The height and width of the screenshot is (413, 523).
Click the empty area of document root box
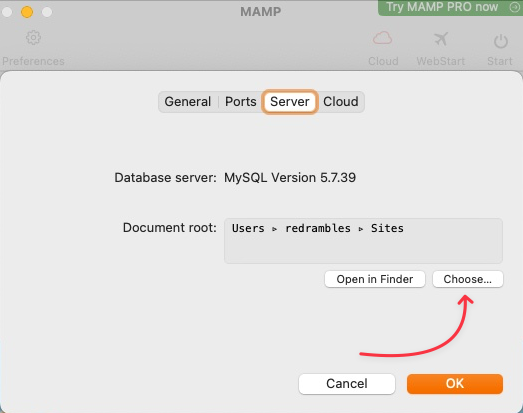(364, 250)
